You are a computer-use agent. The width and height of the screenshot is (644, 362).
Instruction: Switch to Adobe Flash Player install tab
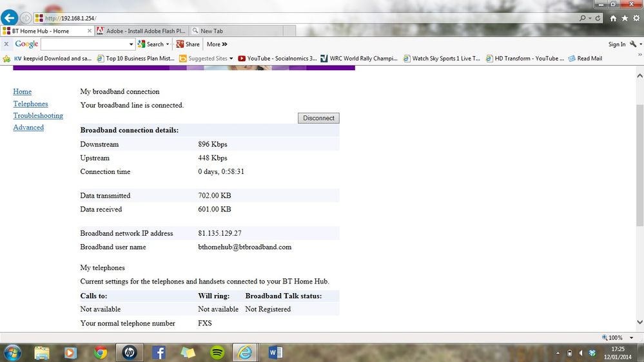142,31
